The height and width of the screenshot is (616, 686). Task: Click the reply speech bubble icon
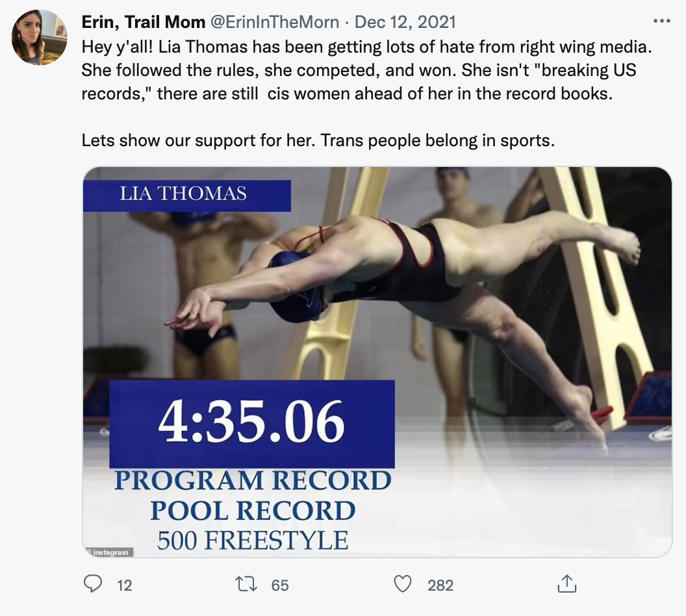click(93, 584)
